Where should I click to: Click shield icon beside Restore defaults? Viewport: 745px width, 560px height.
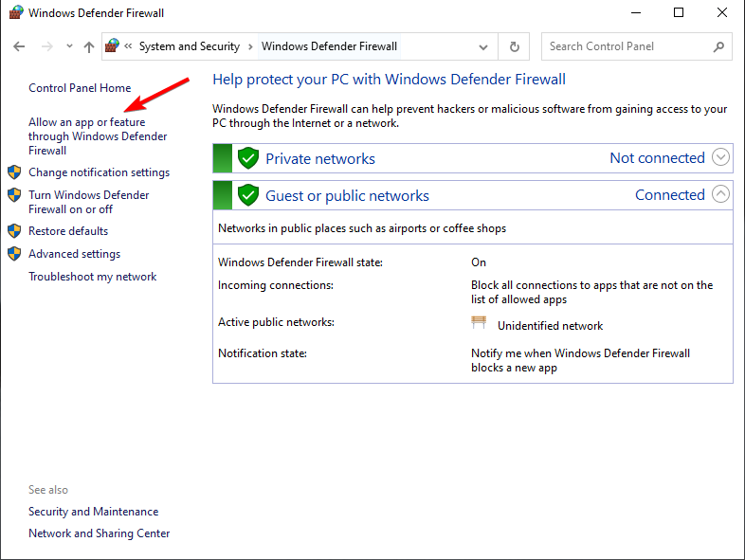[x=14, y=231]
